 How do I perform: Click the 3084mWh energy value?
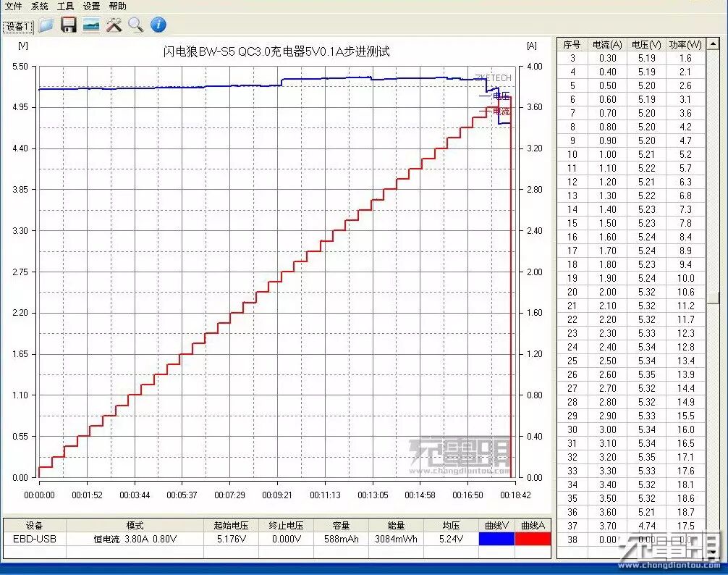click(x=396, y=539)
